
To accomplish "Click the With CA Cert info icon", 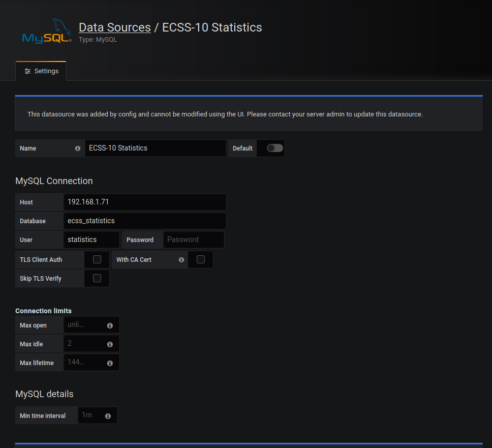I will click(181, 260).
